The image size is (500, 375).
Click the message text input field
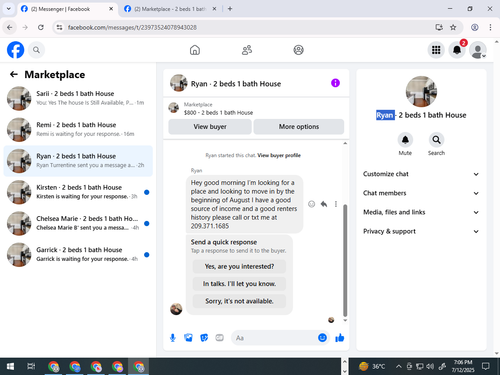coord(274,338)
